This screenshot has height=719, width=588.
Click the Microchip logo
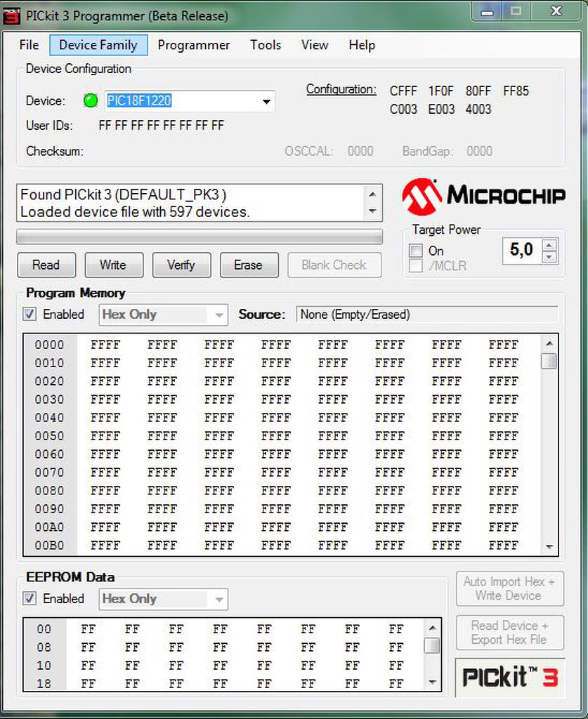(483, 197)
